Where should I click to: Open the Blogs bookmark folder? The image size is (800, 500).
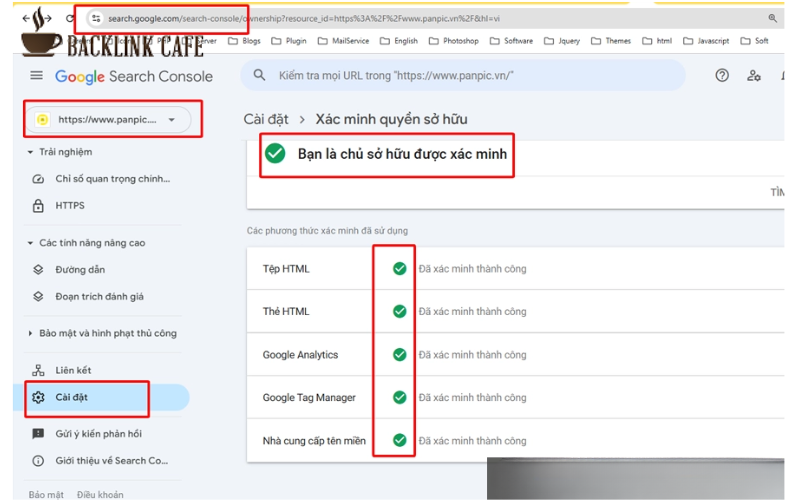244,41
